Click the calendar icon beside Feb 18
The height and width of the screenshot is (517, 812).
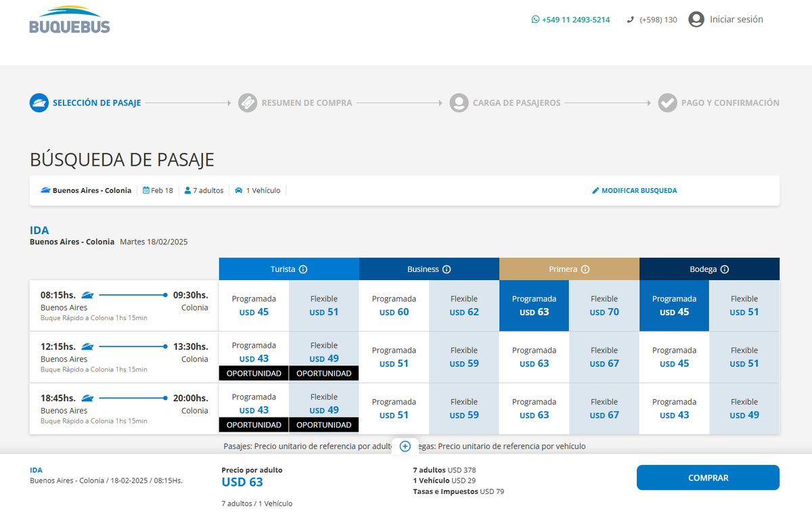pos(146,191)
